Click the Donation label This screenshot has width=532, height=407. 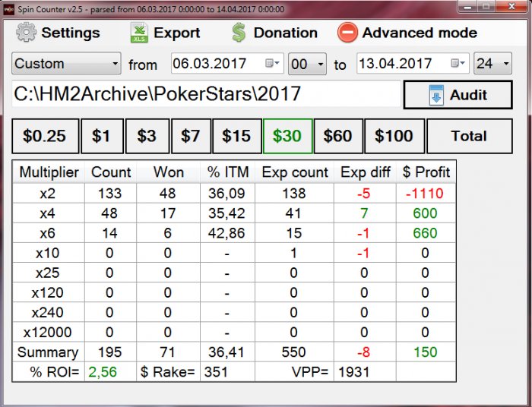pyautogui.click(x=286, y=33)
